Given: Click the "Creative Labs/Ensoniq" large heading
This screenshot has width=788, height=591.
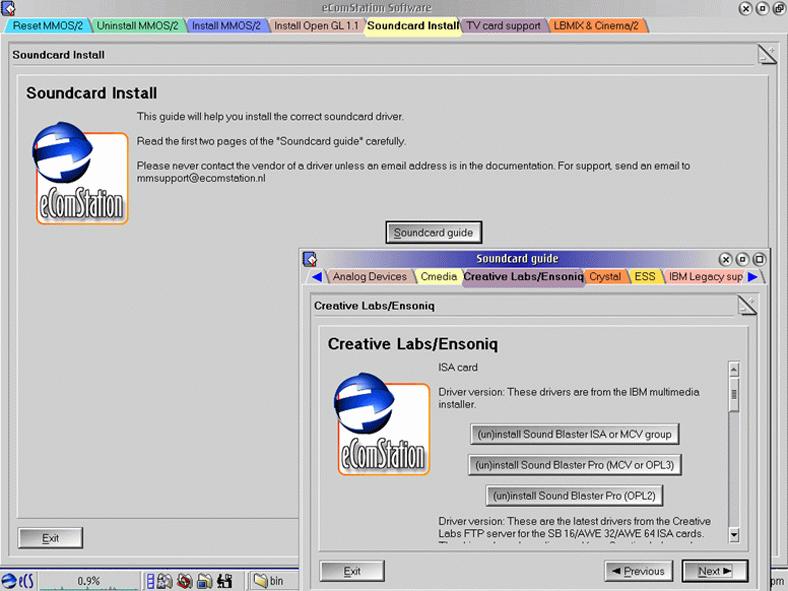Looking at the screenshot, I should point(413,344).
